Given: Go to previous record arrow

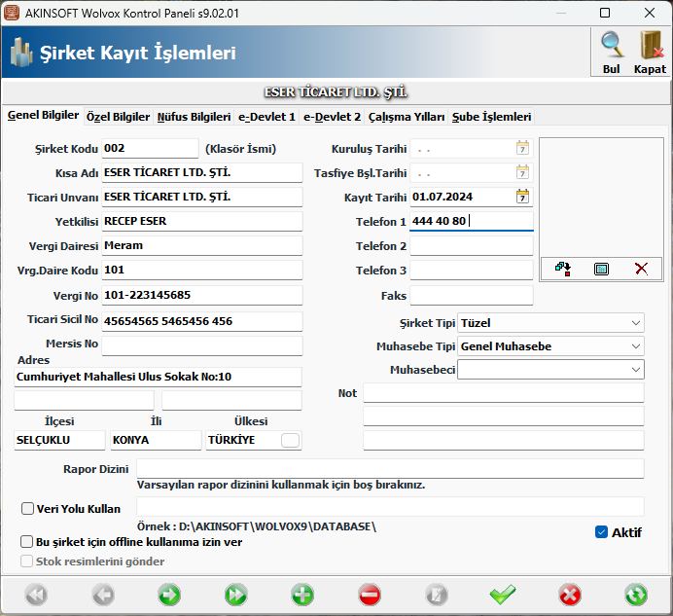Looking at the screenshot, I should click(103, 595).
